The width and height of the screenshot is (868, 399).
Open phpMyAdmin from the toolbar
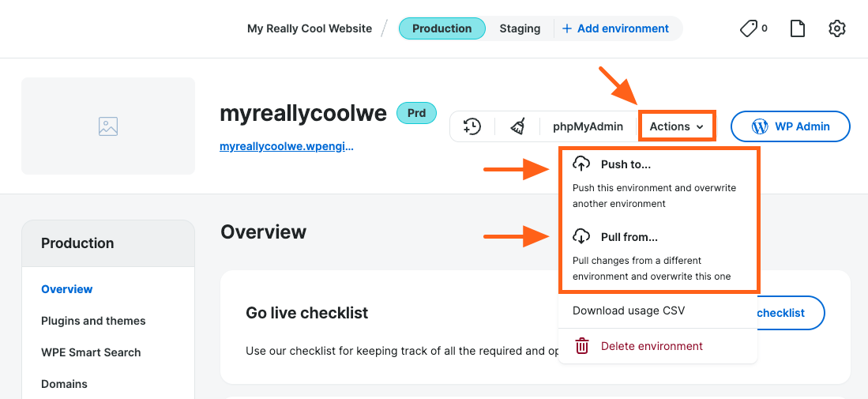click(x=588, y=126)
